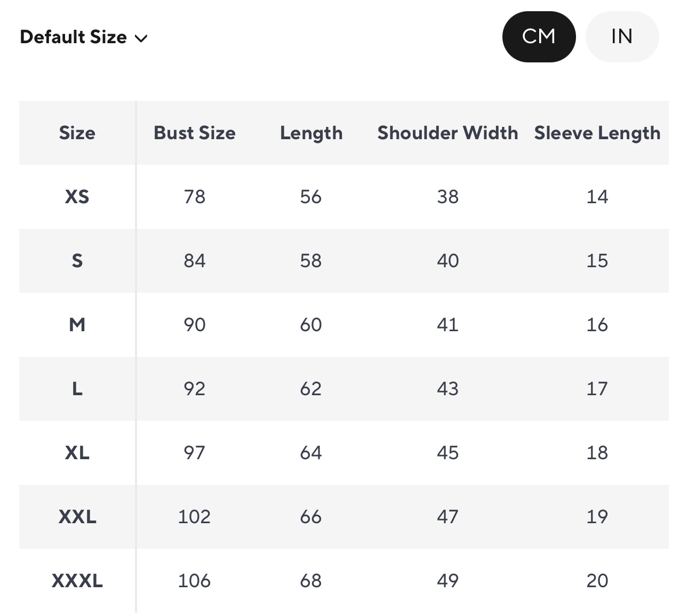Select the XXL size row label
688x616 pixels.
tap(77, 517)
